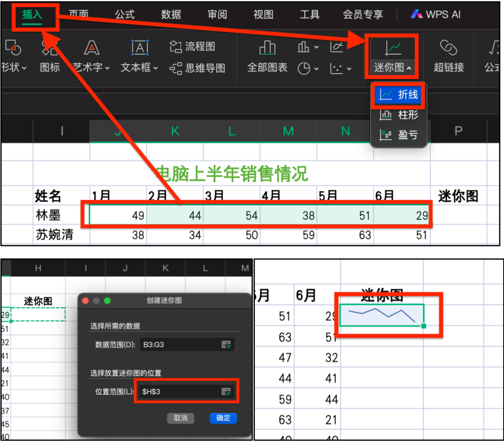Click the 迷你图 sparkline tool
504x442 pixels.
(392, 57)
